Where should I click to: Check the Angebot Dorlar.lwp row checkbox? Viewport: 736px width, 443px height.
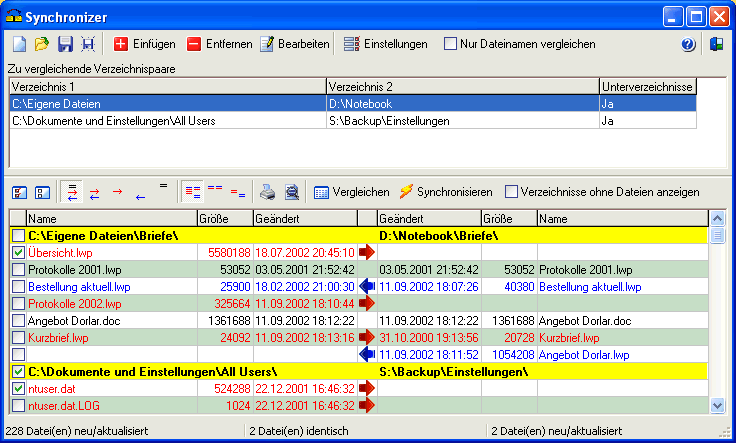(x=18, y=355)
